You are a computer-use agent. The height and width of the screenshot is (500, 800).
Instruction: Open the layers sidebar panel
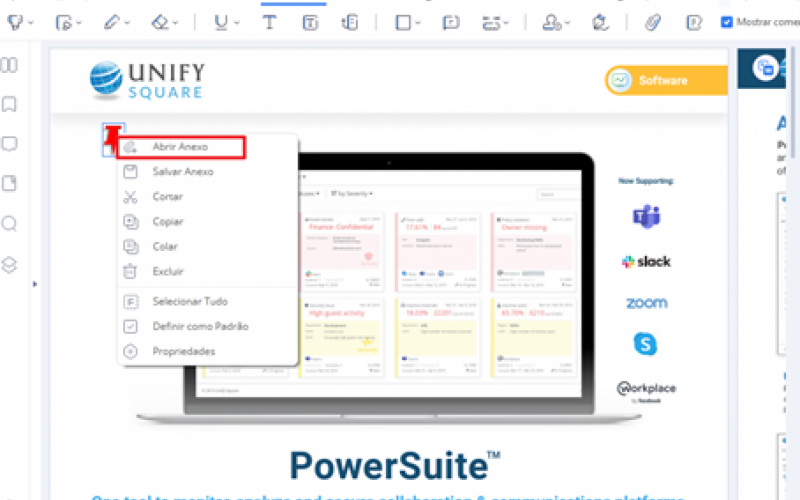pos(9,265)
